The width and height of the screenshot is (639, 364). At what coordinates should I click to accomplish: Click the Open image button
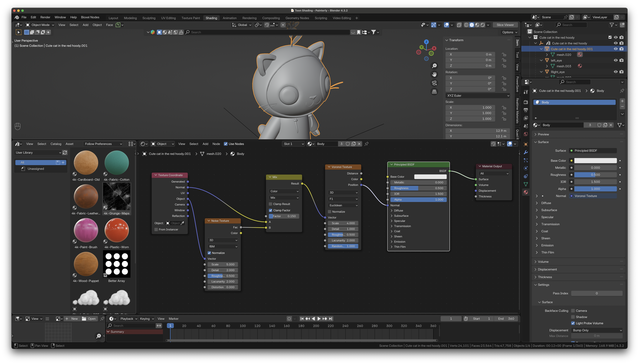(89, 319)
